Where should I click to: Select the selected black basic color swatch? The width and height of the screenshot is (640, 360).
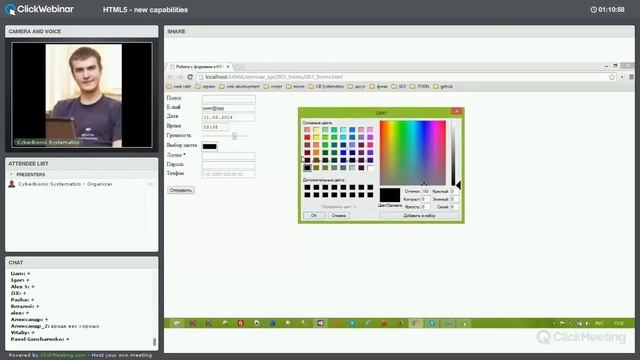click(x=307, y=168)
